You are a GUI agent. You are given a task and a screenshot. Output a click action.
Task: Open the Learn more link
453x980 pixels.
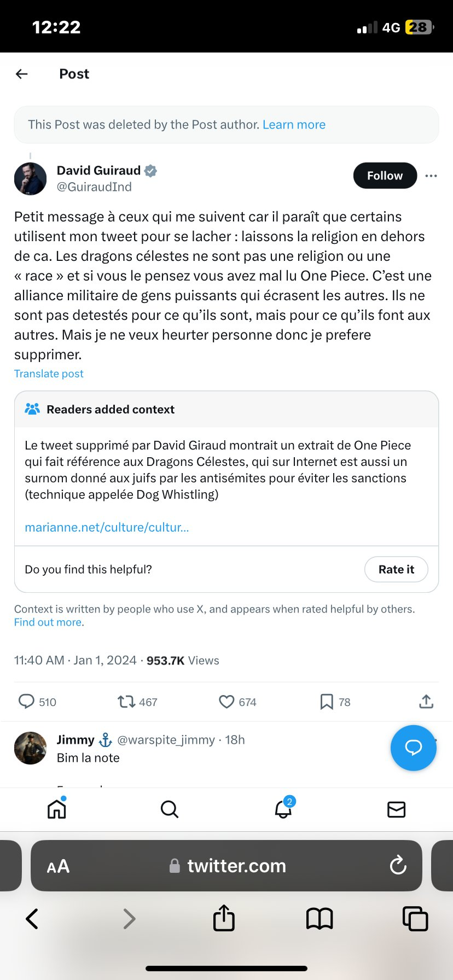coord(294,125)
